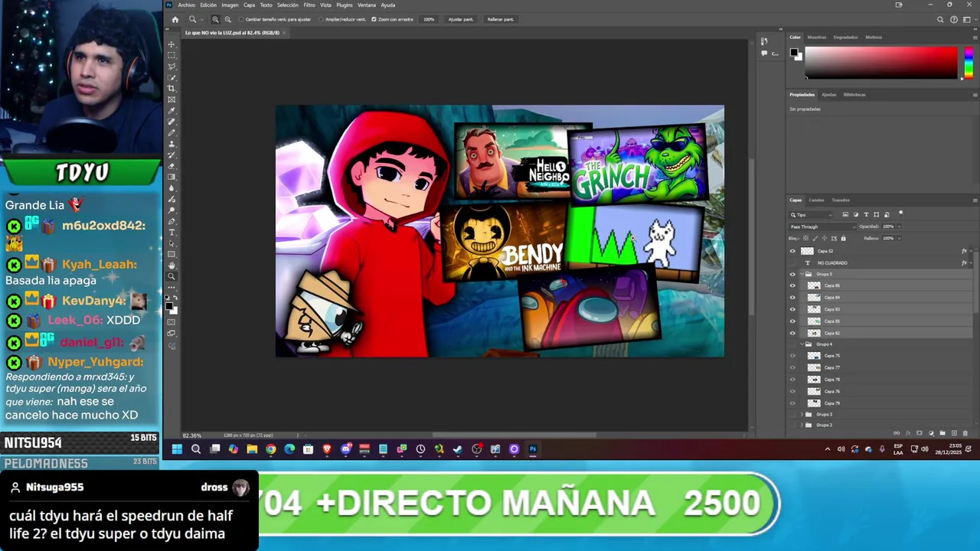Enable 'Cambiar tamaño vent. para ajustar' checkbox

(241, 19)
